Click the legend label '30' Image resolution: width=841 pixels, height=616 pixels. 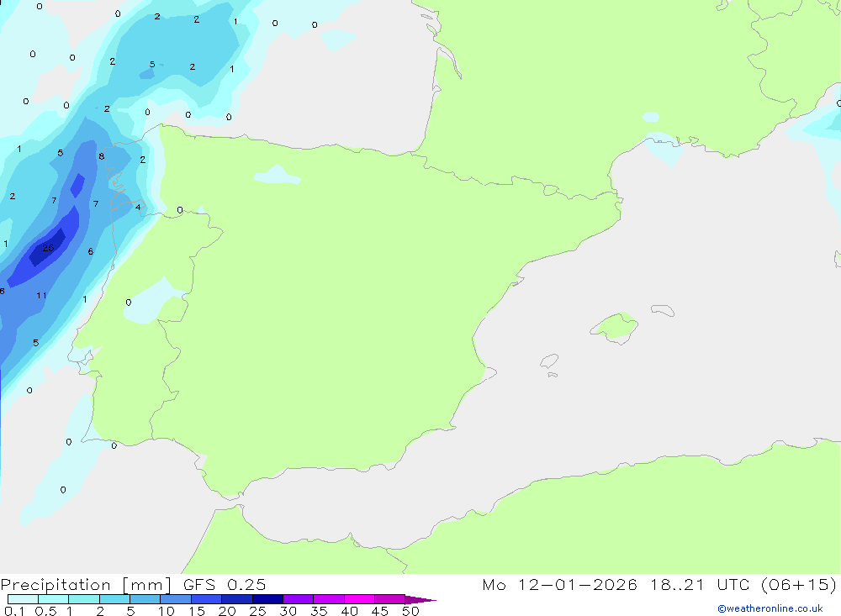(288, 611)
